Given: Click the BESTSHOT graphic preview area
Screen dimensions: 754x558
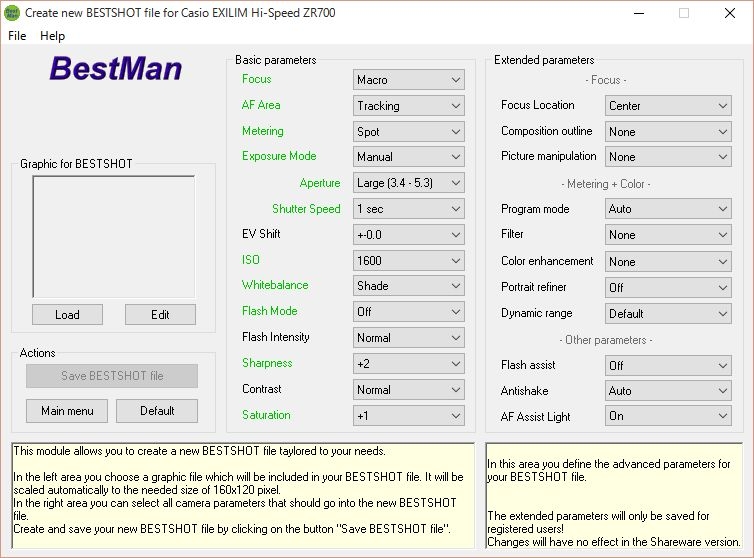Looking at the screenshot, I should tap(114, 237).
